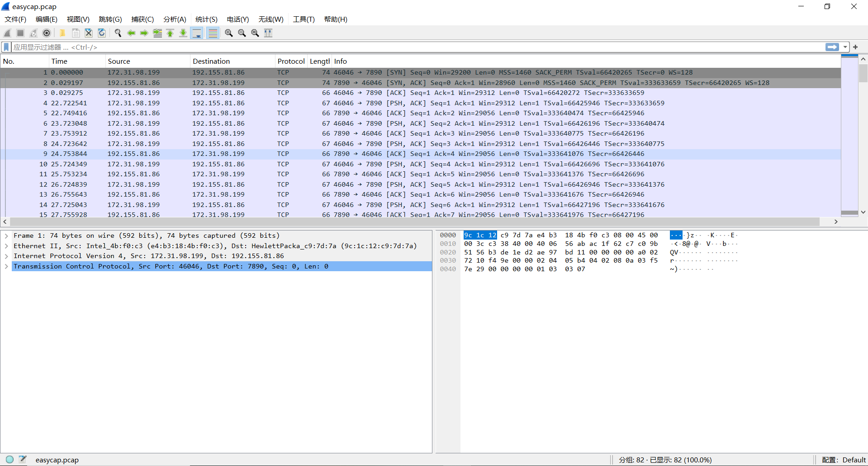Screen dimensions: 868x466
Task: Open the 工具(T) menu
Action: coord(304,19)
